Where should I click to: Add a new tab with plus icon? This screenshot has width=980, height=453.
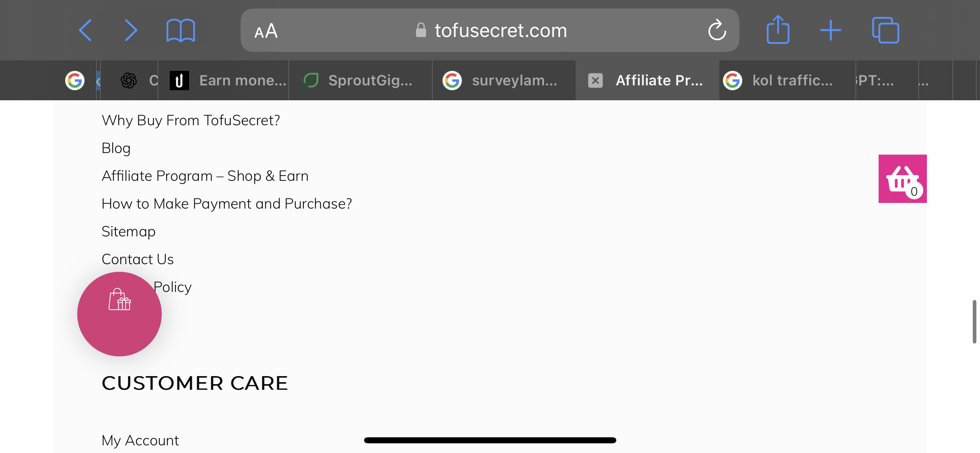click(831, 30)
